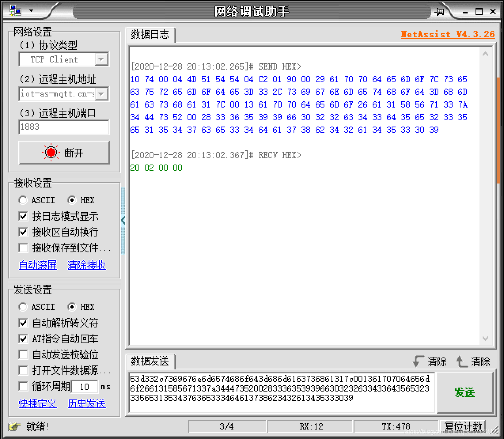The width and height of the screenshot is (504, 439).
Task: Click the status bar hand icon
Action: (x=15, y=427)
